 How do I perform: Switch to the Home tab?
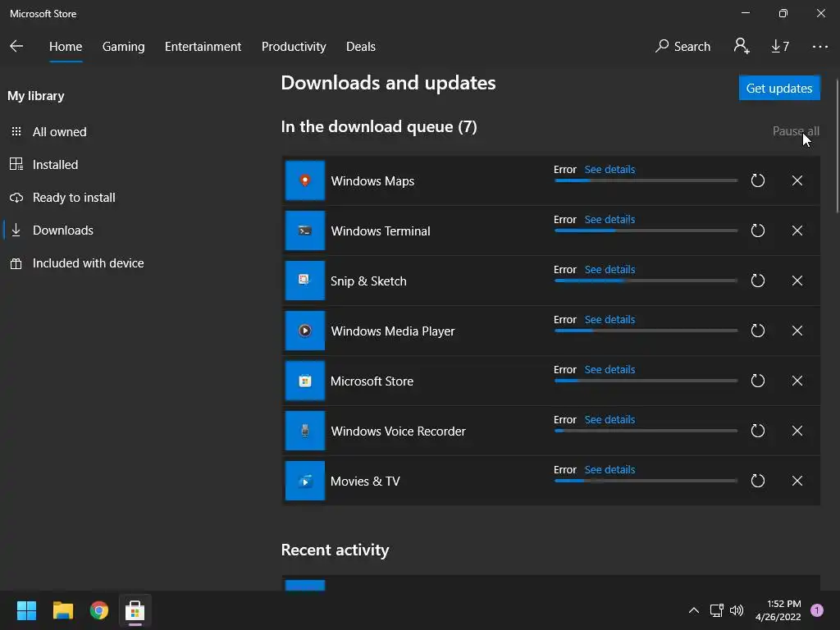[66, 47]
